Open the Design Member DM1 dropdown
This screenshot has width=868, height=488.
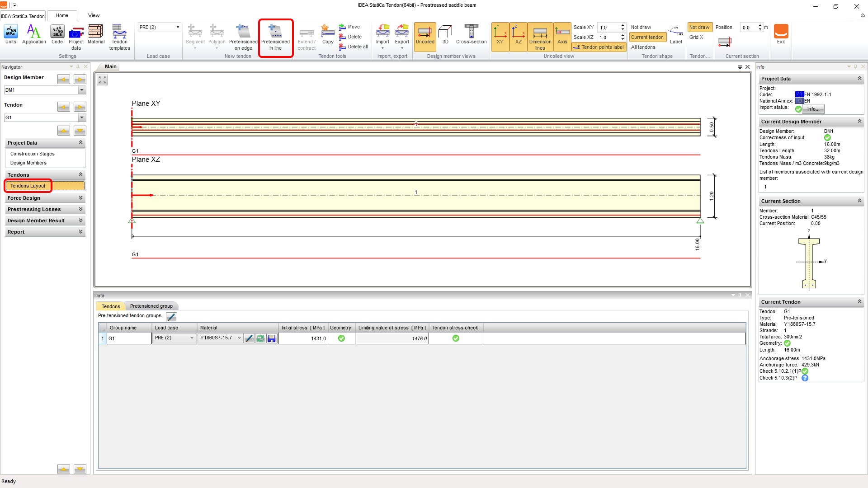point(82,90)
